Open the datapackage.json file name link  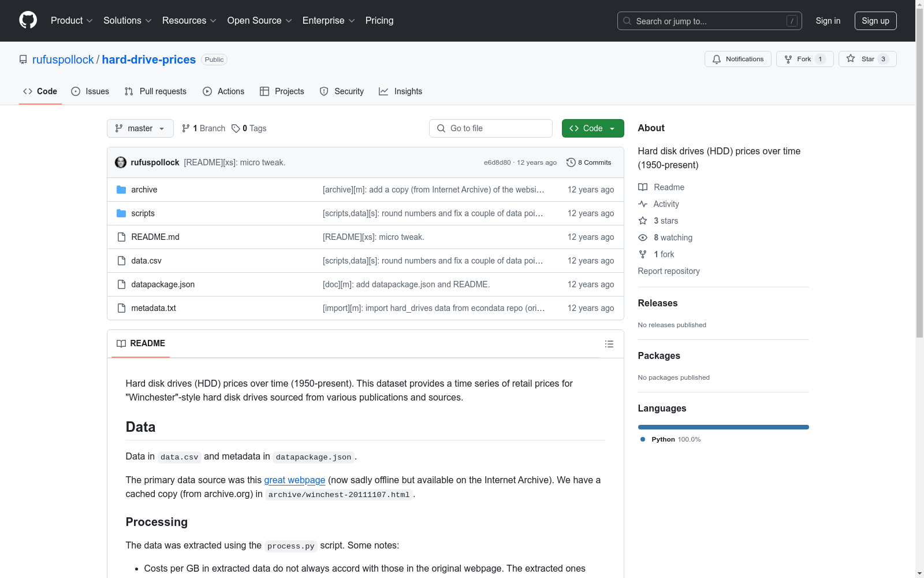click(163, 284)
